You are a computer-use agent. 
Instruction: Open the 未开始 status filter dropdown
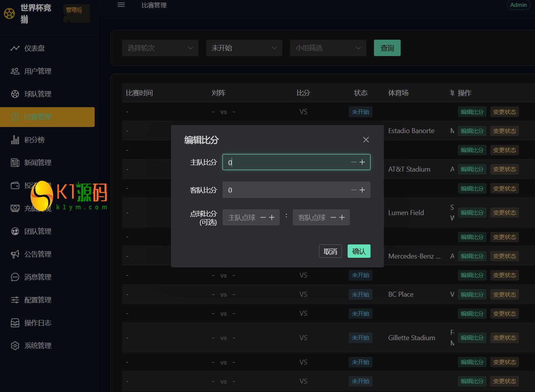[244, 48]
